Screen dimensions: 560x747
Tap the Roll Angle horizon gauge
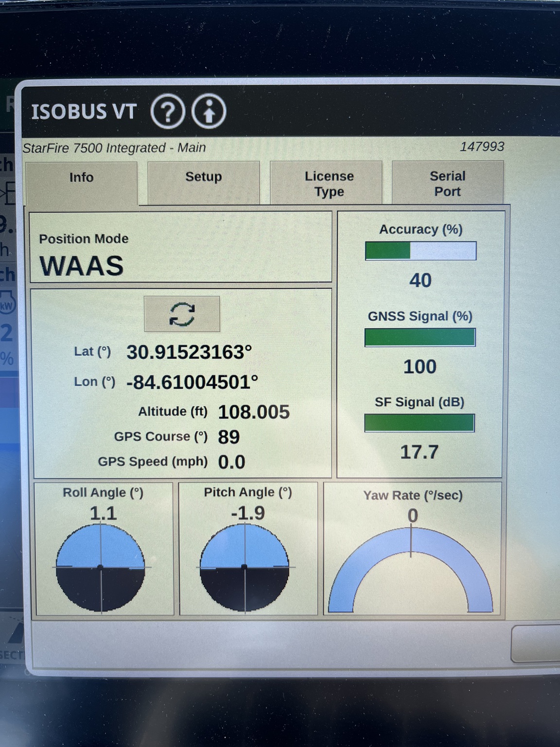pyautogui.click(x=101, y=567)
